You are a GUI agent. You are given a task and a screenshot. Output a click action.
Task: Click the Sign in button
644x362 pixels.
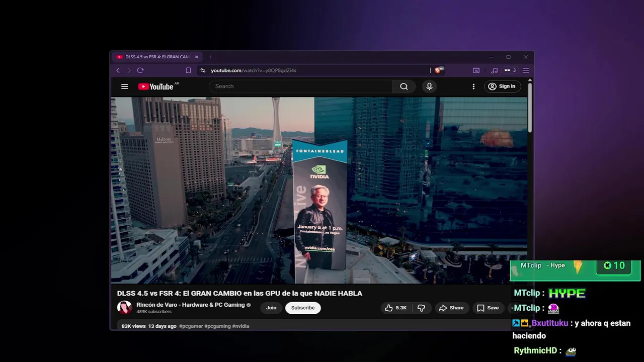coord(502,86)
